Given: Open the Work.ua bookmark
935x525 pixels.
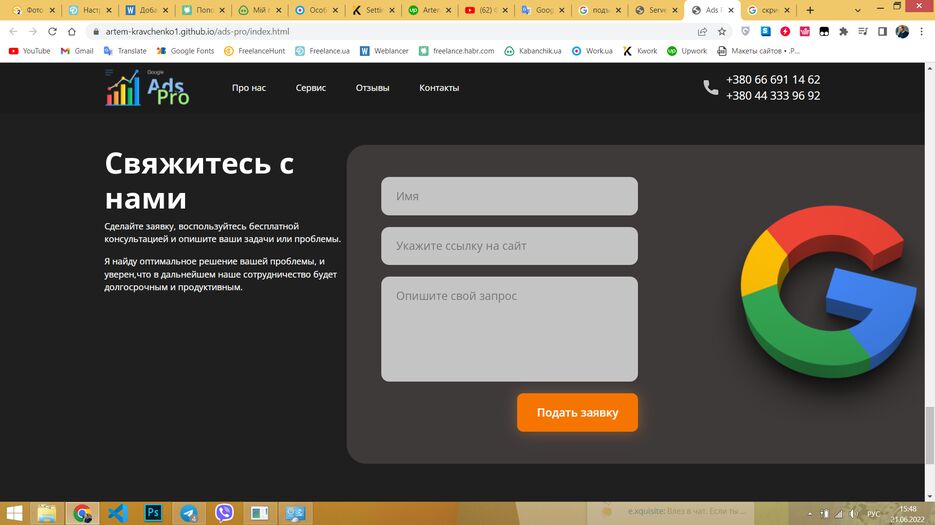Looking at the screenshot, I should tap(592, 51).
